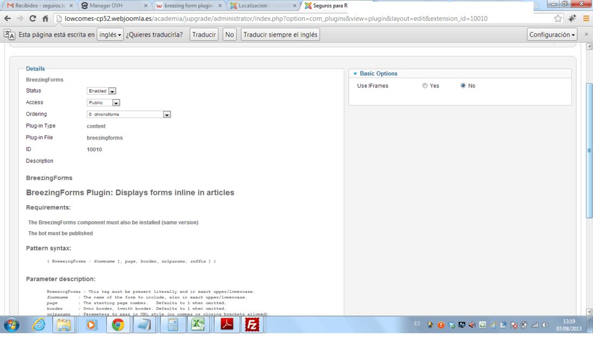Click the Show desktop strip beside the clock

tap(590, 325)
